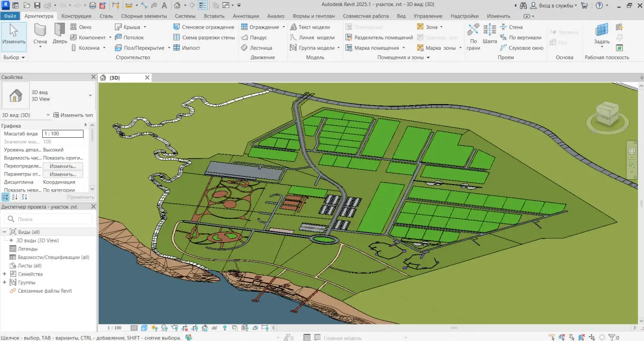Click the Save icon in quick access toolbar
Image resolution: width=644 pixels, height=341 pixels.
(37, 5)
